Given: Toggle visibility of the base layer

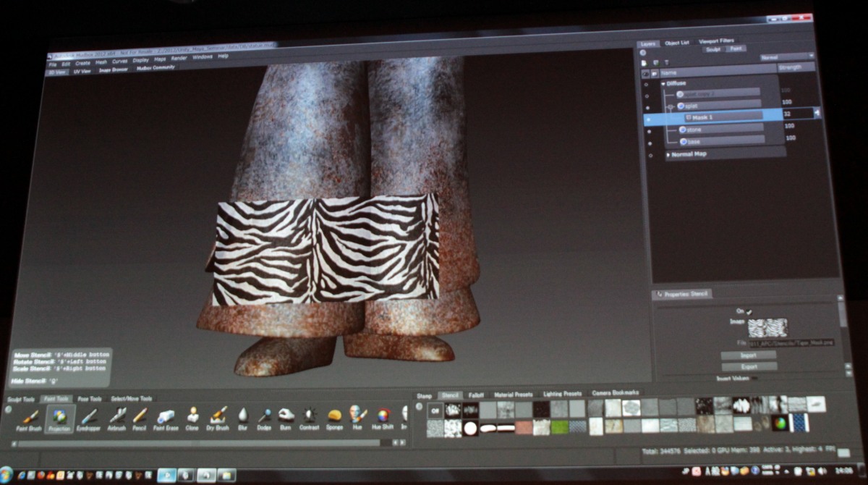Looking at the screenshot, I should coord(650,143).
